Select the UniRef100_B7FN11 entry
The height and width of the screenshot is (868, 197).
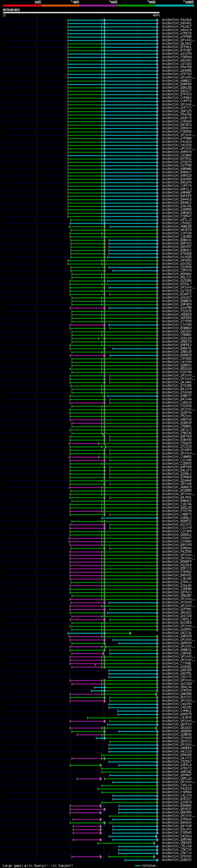point(177,47)
